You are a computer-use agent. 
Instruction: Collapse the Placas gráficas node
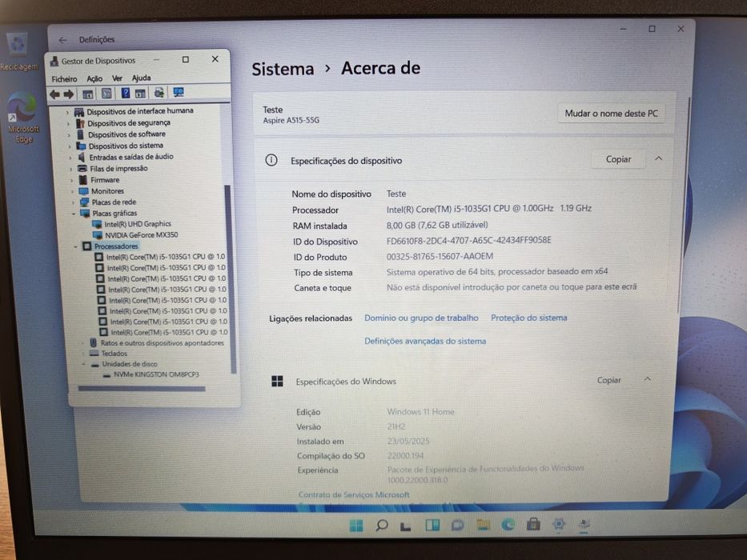coord(74,214)
